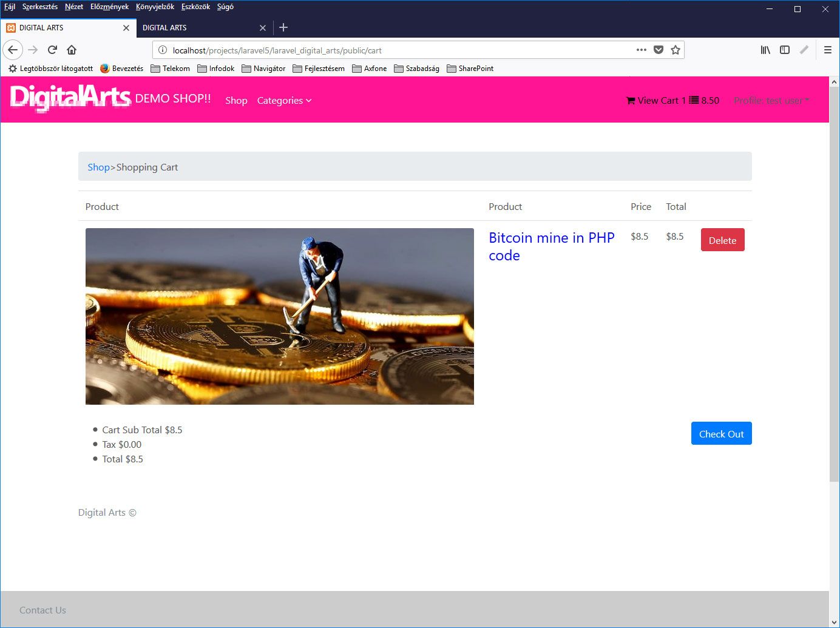The width and height of the screenshot is (840, 628).
Task: Open the Súgó menu
Action: (x=225, y=7)
